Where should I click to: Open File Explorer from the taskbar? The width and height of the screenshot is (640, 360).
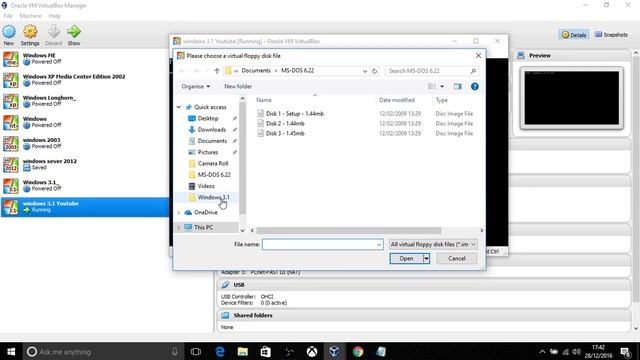(x=242, y=351)
